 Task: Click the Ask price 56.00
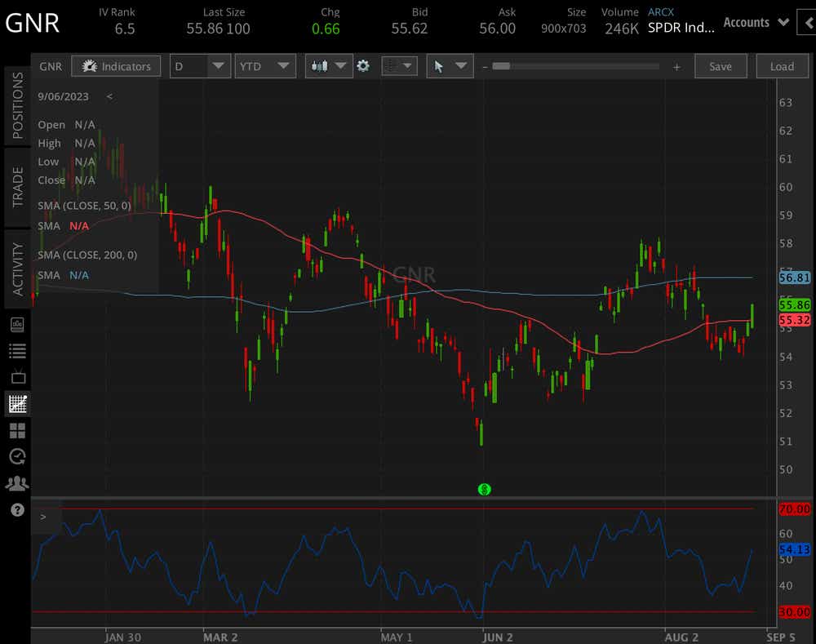(498, 29)
